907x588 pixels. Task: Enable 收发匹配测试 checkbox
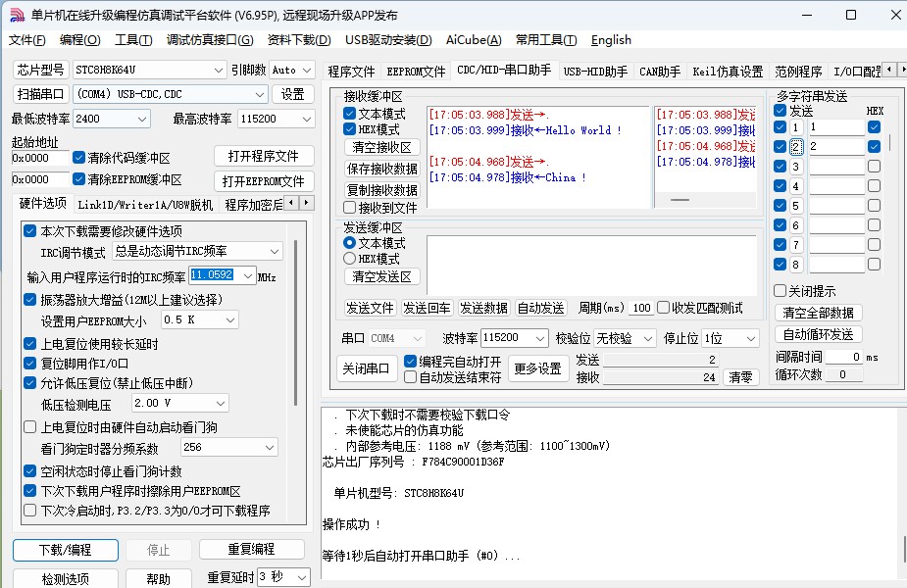click(x=664, y=307)
